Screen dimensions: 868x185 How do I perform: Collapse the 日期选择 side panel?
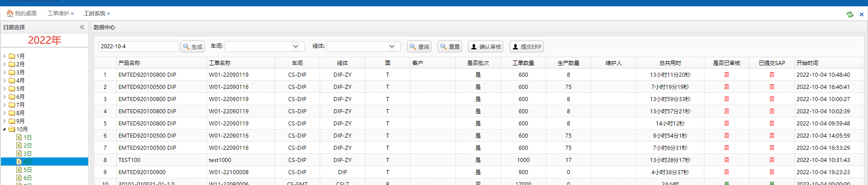(82, 27)
